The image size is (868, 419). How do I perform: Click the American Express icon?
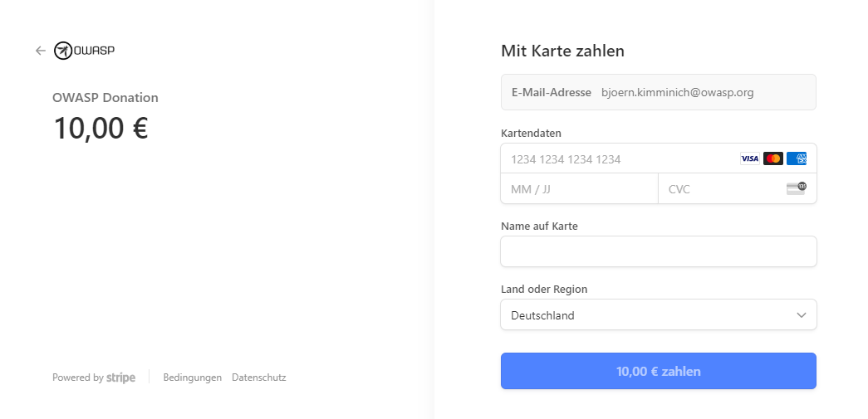[x=796, y=158]
